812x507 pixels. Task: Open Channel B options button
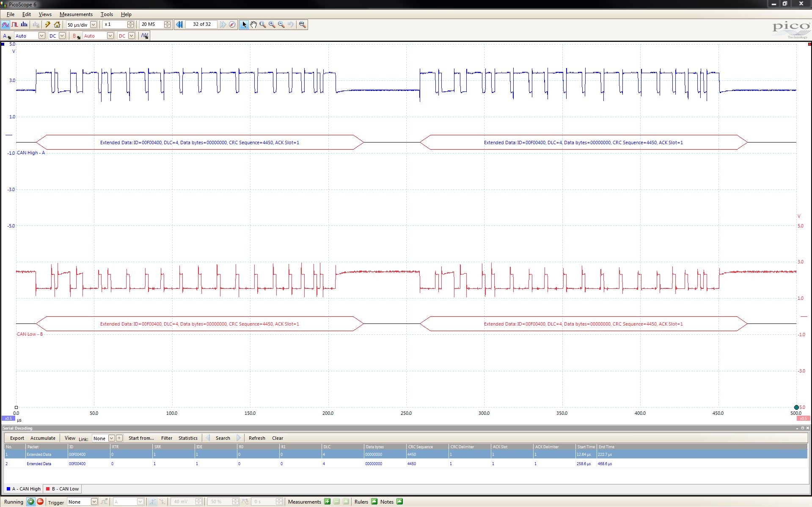[x=76, y=36]
